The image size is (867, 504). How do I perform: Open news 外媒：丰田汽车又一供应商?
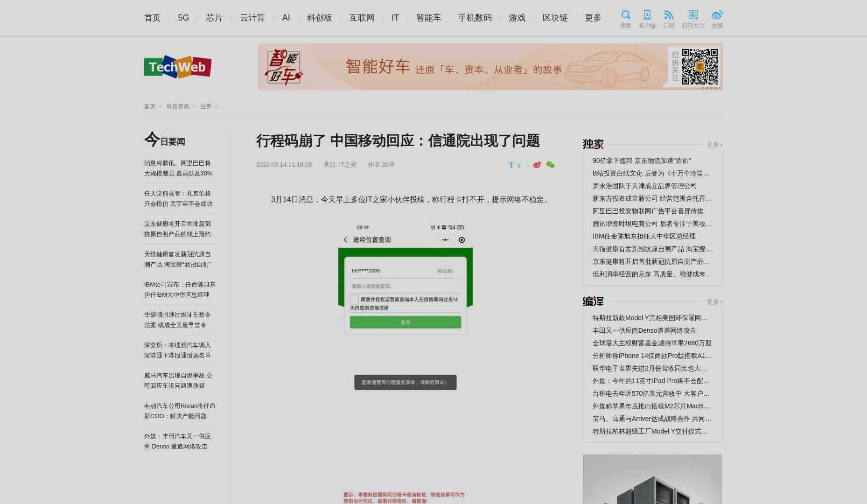[x=177, y=441]
